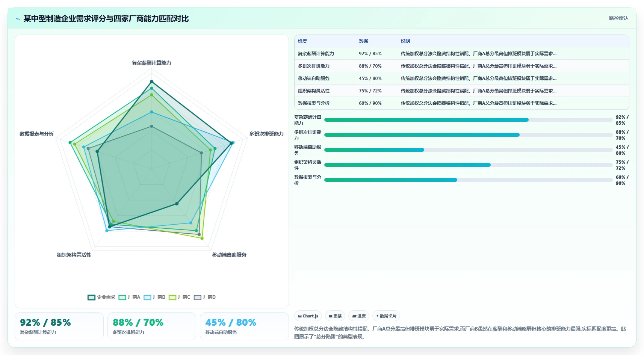Click the 多班次排班能力 radar axis label
The image size is (644, 355).
click(266, 134)
